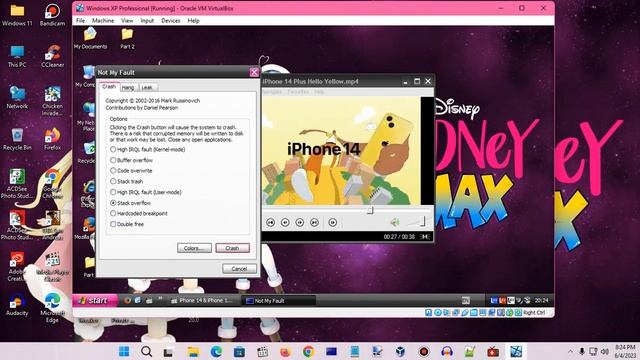Launch the Firefox desktop shortcut
Image resolution: width=640 pixels, height=360 pixels.
click(x=52, y=139)
